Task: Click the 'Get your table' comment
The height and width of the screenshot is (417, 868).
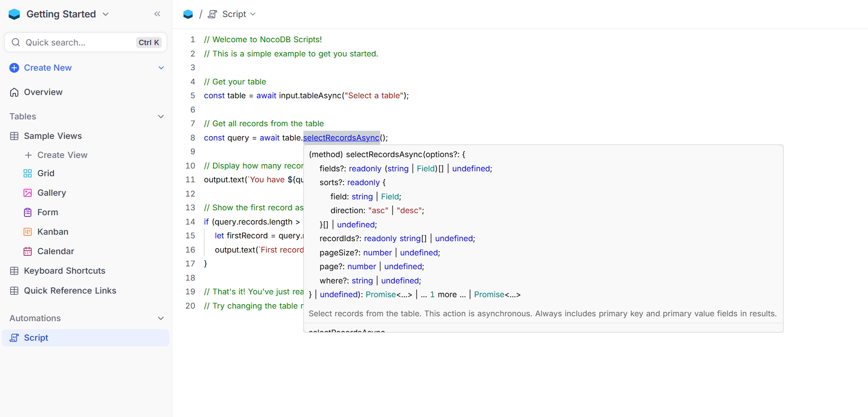Action: (235, 82)
